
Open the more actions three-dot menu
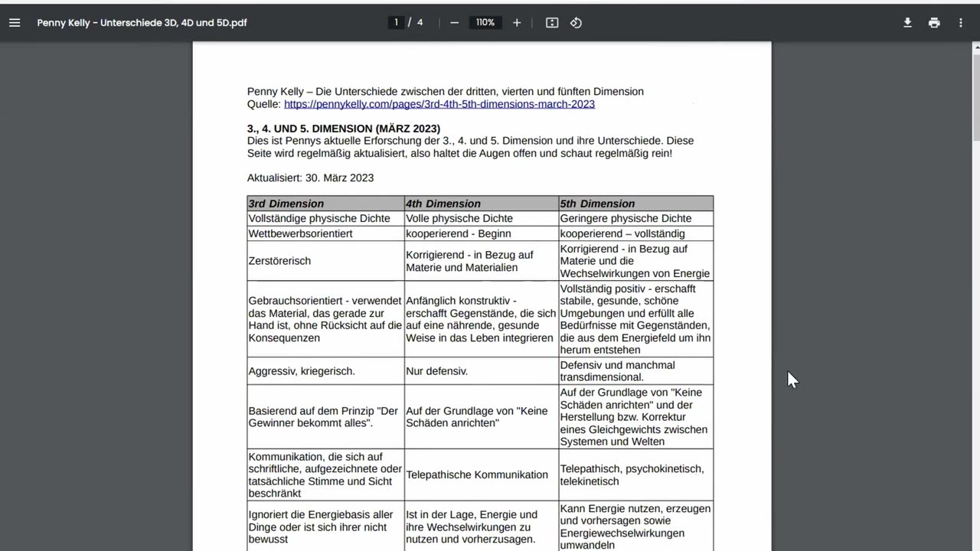961,23
